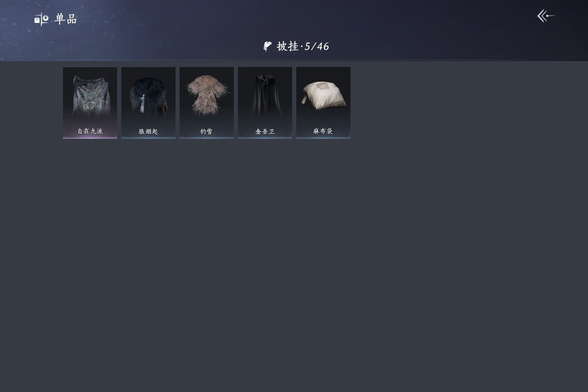The image size is (588, 392).
Task: Select the 自在九流 embroidered cape image
Action: [x=90, y=96]
